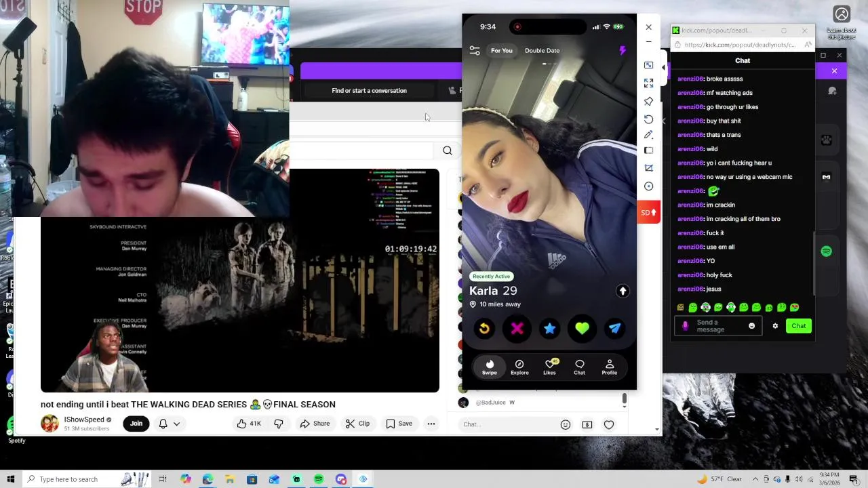Click the crop screenshot icon in mirror sidebar
Screen dimensions: 868x488
point(648,168)
